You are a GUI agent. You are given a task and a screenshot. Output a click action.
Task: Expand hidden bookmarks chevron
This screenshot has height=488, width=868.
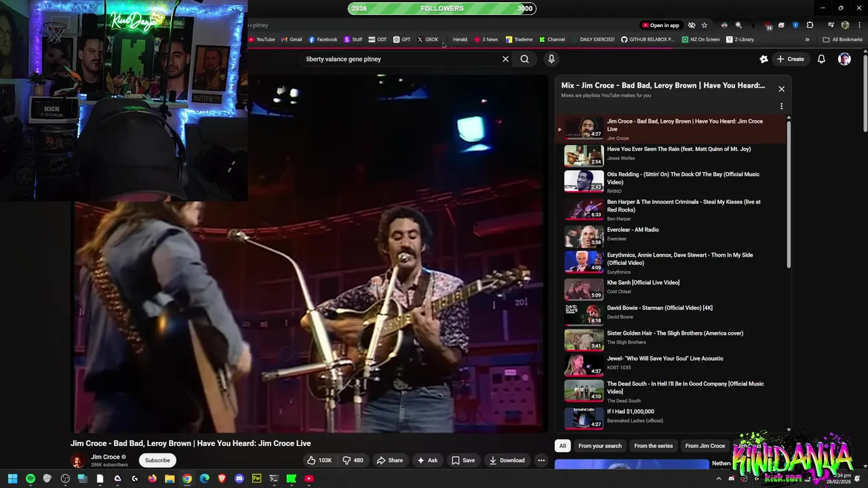coord(807,39)
